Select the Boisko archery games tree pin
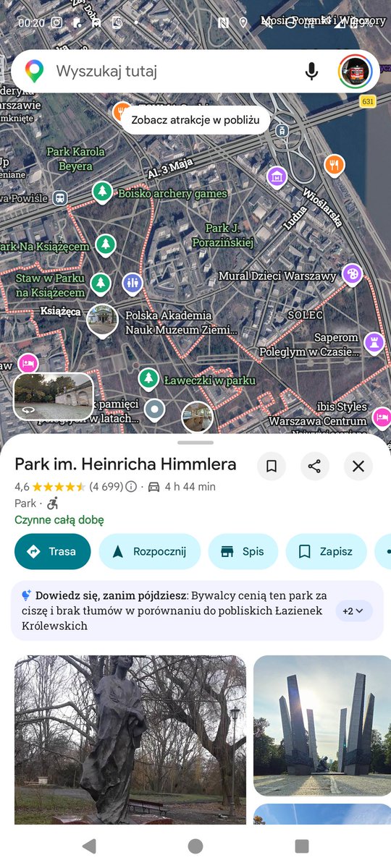The width and height of the screenshot is (391, 868). pyautogui.click(x=103, y=193)
